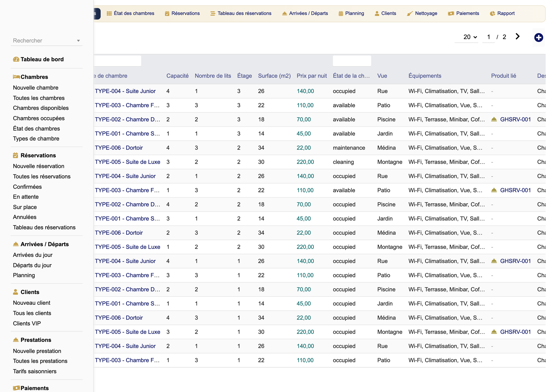
Task: Open En attente reservations in sidebar
Action: point(26,197)
